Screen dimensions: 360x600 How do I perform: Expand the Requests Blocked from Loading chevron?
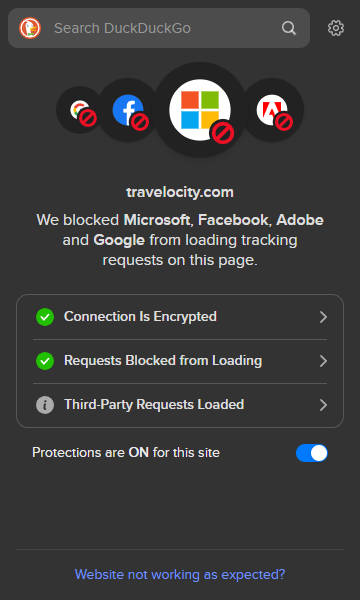click(323, 361)
